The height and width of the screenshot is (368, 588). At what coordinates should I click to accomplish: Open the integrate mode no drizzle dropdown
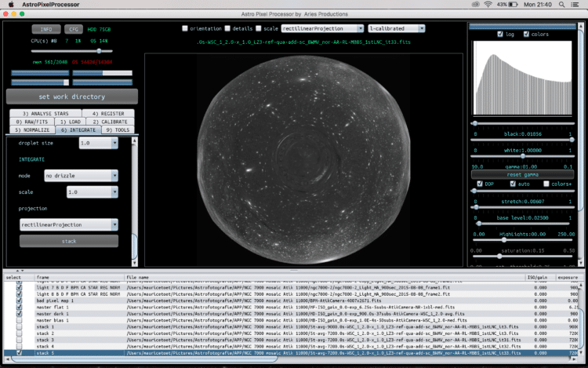(x=81, y=176)
